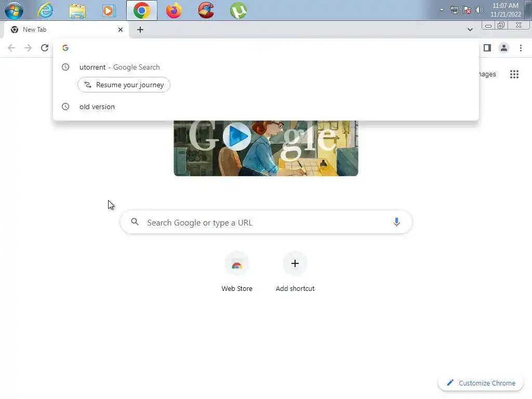Select the utorrent Google Search suggestion
The width and height of the screenshot is (532, 399).
[266, 67]
